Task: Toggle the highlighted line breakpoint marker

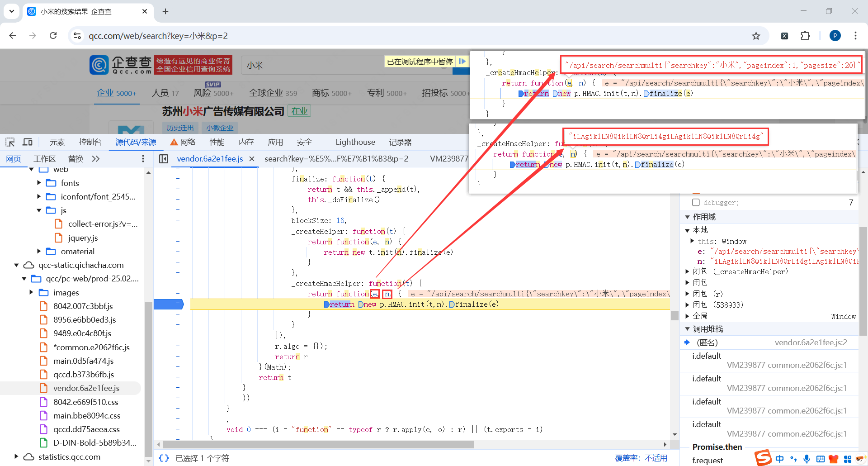Action: coord(168,304)
